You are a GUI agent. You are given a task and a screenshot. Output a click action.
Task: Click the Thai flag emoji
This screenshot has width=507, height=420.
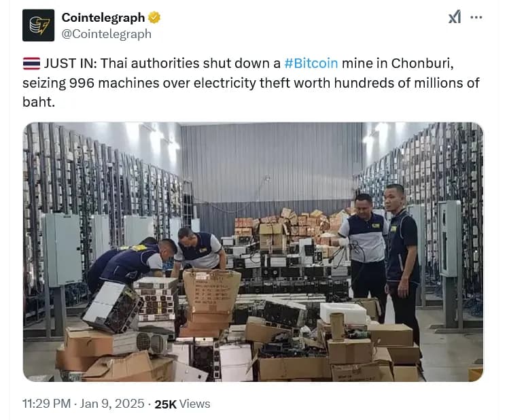pyautogui.click(x=31, y=63)
